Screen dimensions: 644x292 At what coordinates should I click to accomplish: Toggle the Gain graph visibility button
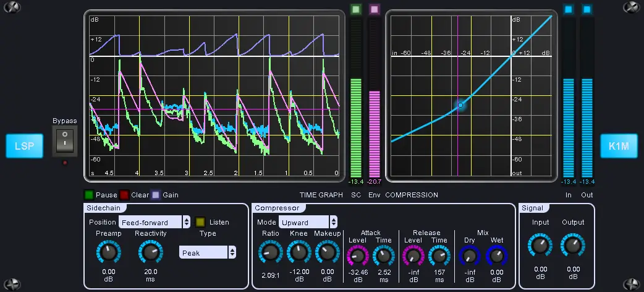[x=156, y=195]
